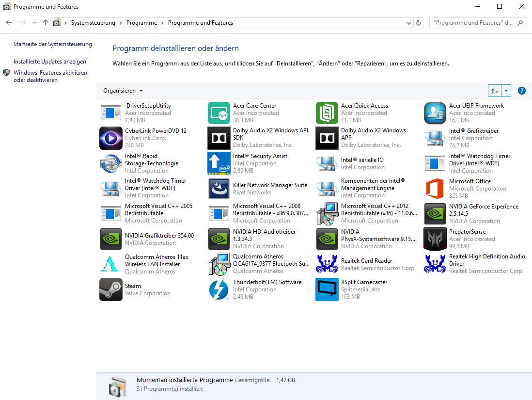Select the Thunderbolt(TM) Software icon
532x400 pixels.
pyautogui.click(x=219, y=289)
